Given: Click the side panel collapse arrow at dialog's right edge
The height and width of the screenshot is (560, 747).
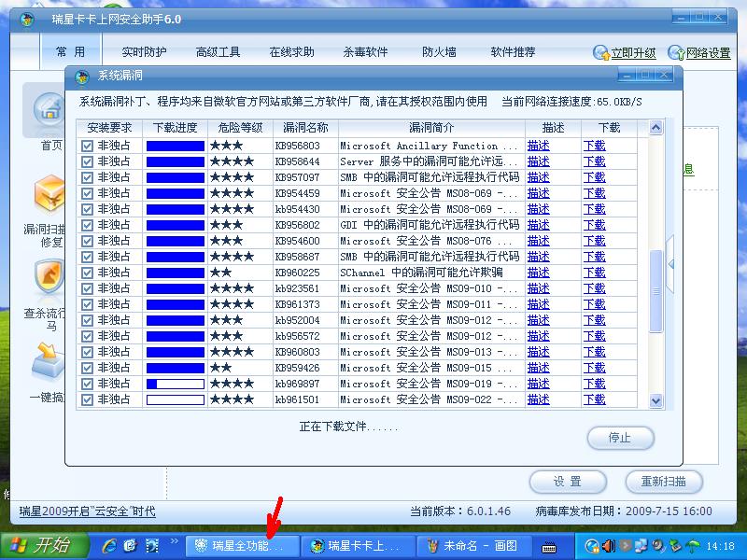Looking at the screenshot, I should click(670, 264).
